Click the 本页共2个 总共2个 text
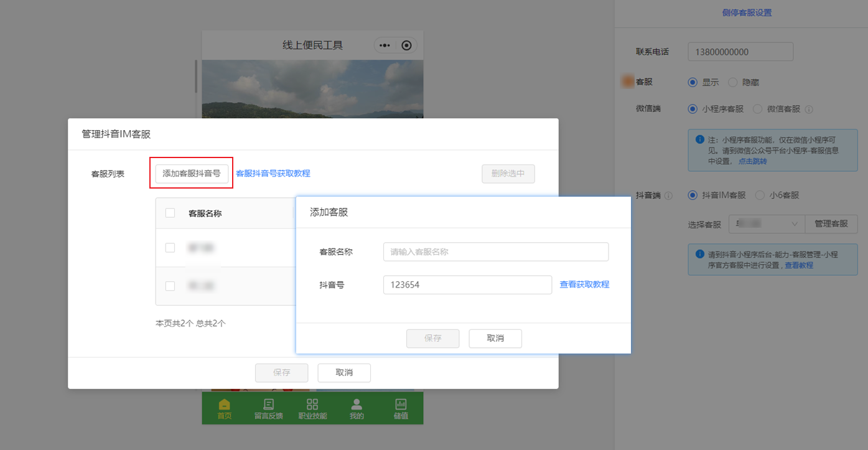Viewport: 868px width, 450px height. coord(190,324)
